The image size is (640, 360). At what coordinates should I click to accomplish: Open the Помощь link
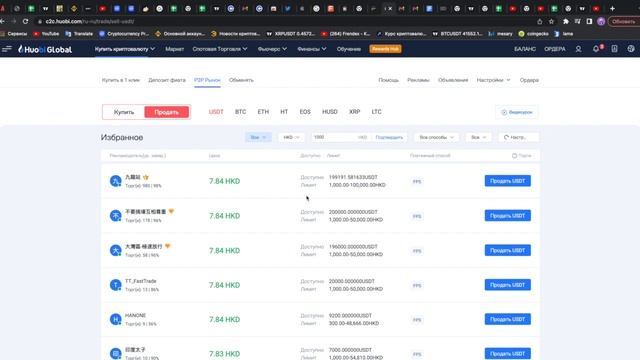click(388, 80)
